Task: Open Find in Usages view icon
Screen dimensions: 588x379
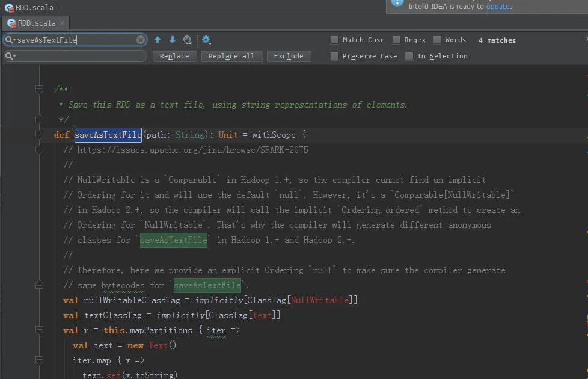Action: coord(188,40)
